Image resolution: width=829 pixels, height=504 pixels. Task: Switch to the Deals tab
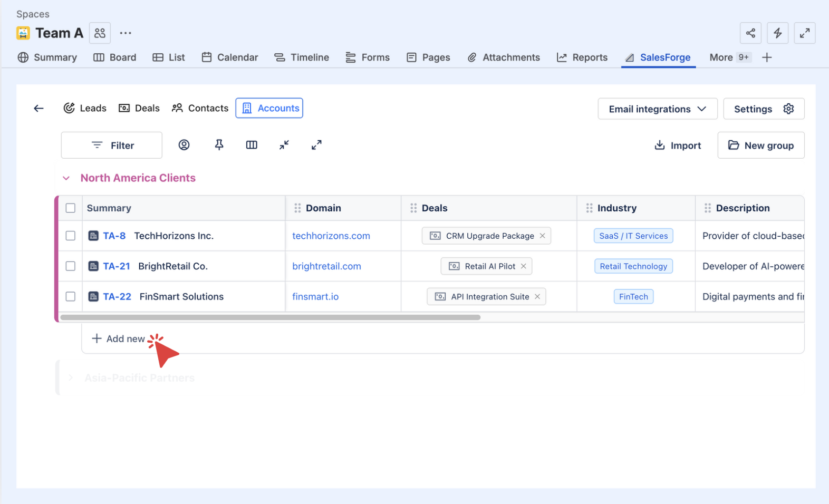139,108
